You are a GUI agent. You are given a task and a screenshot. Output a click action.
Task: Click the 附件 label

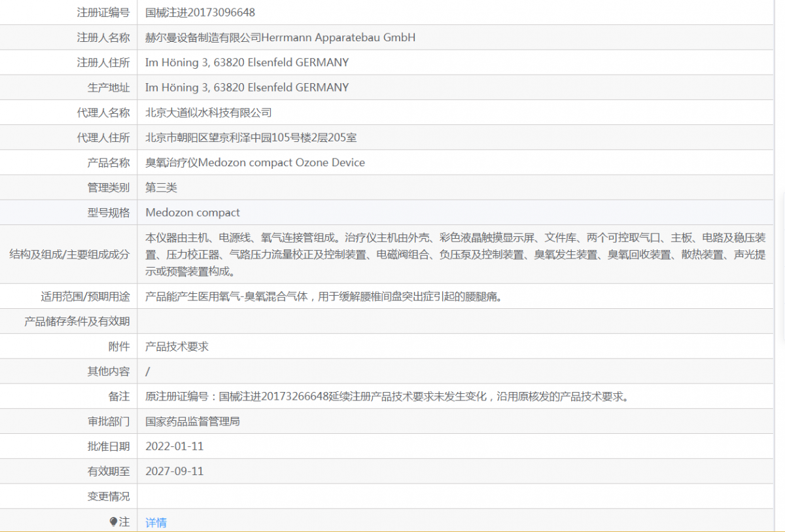click(119, 346)
